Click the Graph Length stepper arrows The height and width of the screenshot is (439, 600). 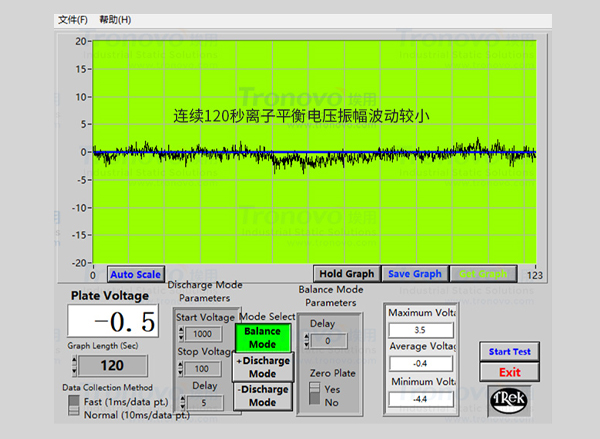75,366
